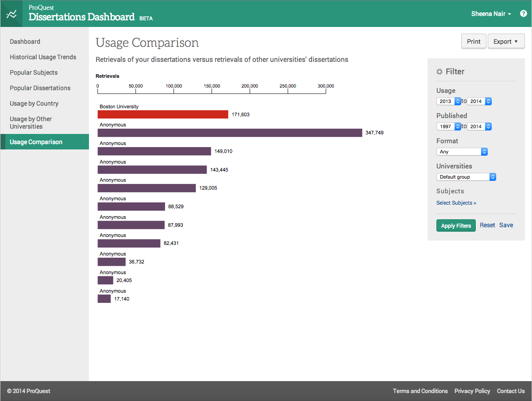532x401 pixels.
Task: Open the Published start year 1997 dropdown
Action: click(448, 126)
